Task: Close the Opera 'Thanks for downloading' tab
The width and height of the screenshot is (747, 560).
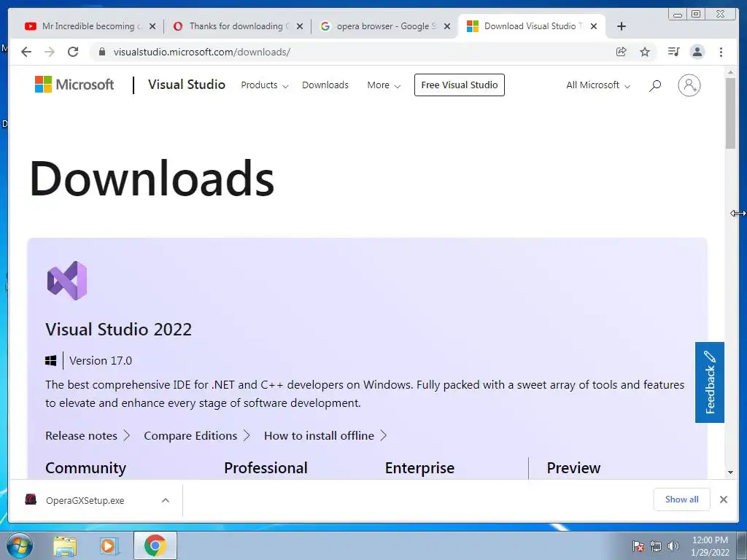Action: point(299,27)
